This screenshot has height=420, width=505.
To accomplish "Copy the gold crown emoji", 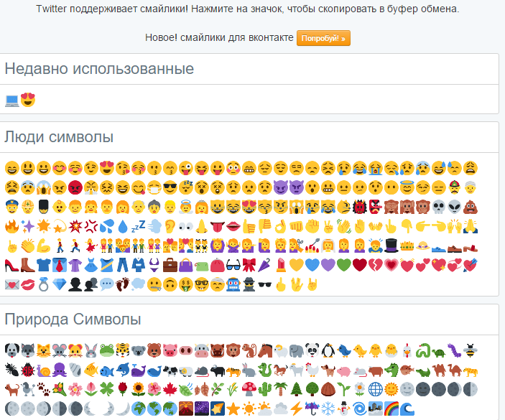I will coord(407,246).
